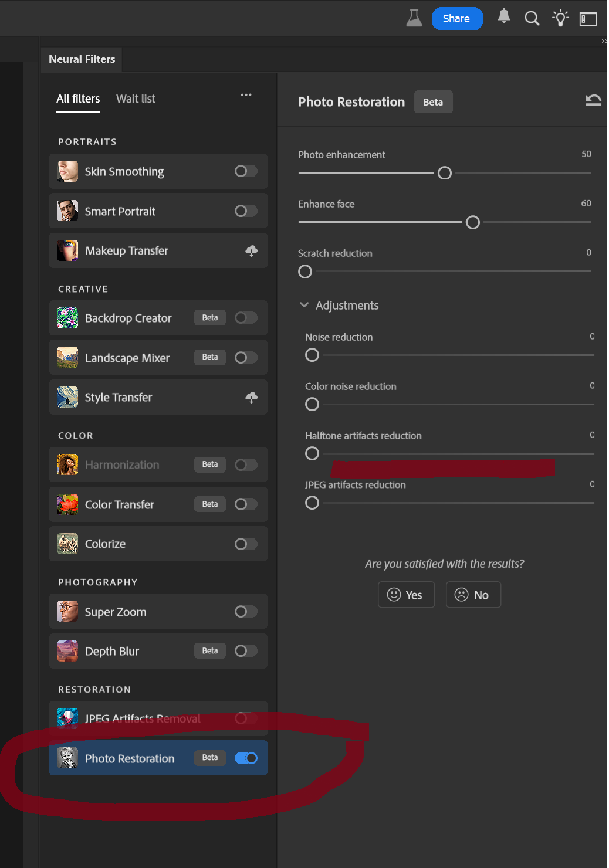Viewport: 609px width, 868px height.
Task: Switch to the Wait list tab
Action: pyautogui.click(x=136, y=99)
